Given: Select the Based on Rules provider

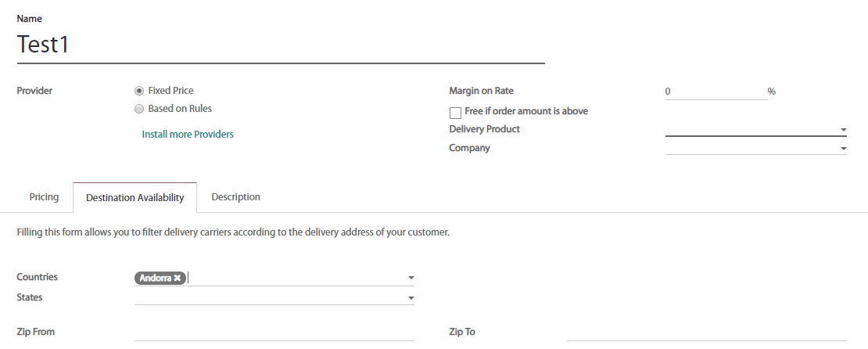Looking at the screenshot, I should coord(139,109).
